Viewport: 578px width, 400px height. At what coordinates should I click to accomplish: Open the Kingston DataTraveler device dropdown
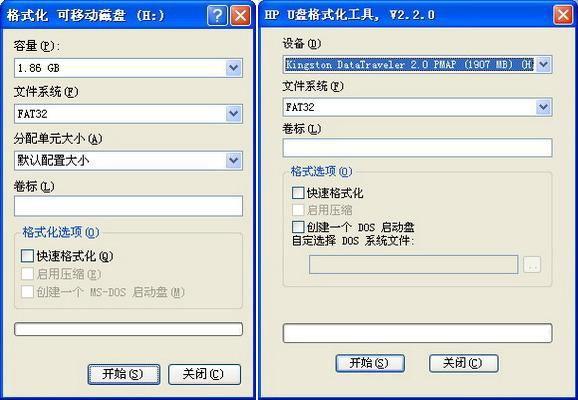coord(543,65)
